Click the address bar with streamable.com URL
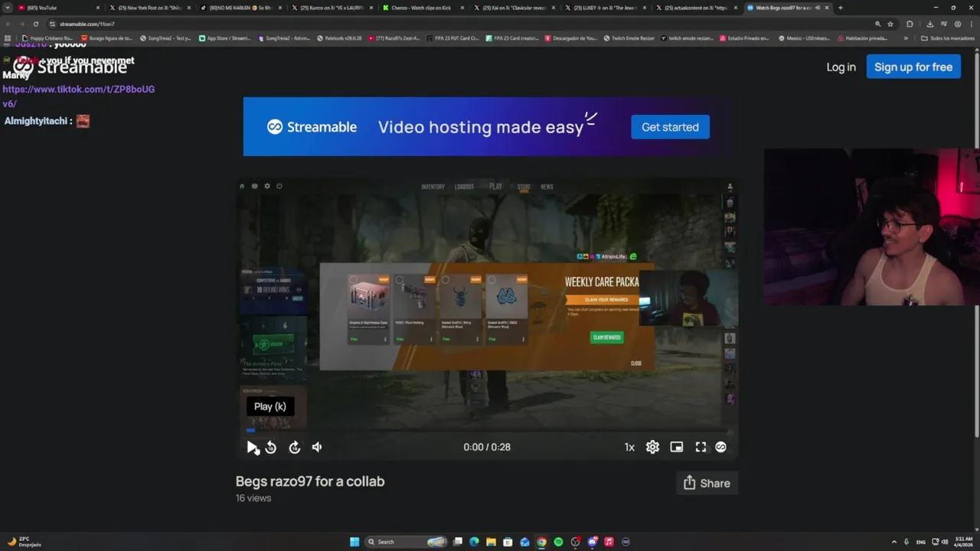The height and width of the screenshot is (551, 980). pos(459,24)
